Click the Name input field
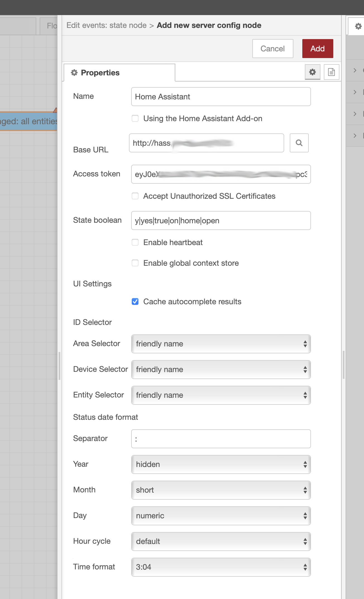The width and height of the screenshot is (364, 599). point(221,97)
